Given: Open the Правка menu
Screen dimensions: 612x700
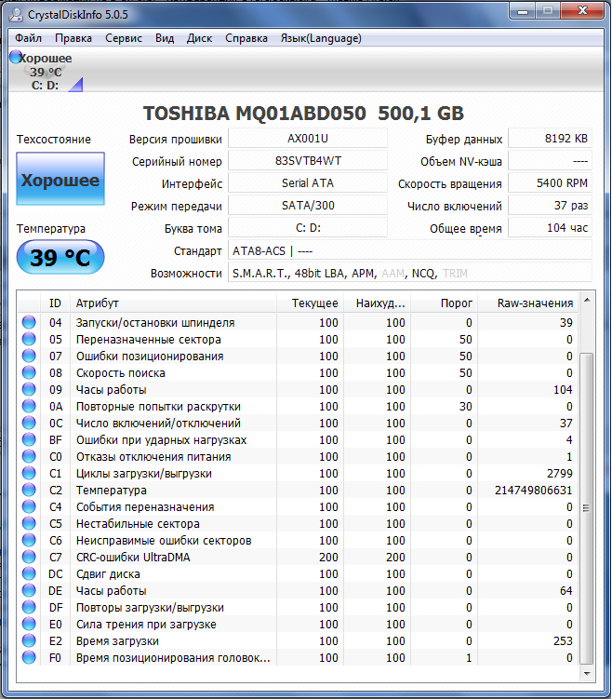Looking at the screenshot, I should click(73, 38).
